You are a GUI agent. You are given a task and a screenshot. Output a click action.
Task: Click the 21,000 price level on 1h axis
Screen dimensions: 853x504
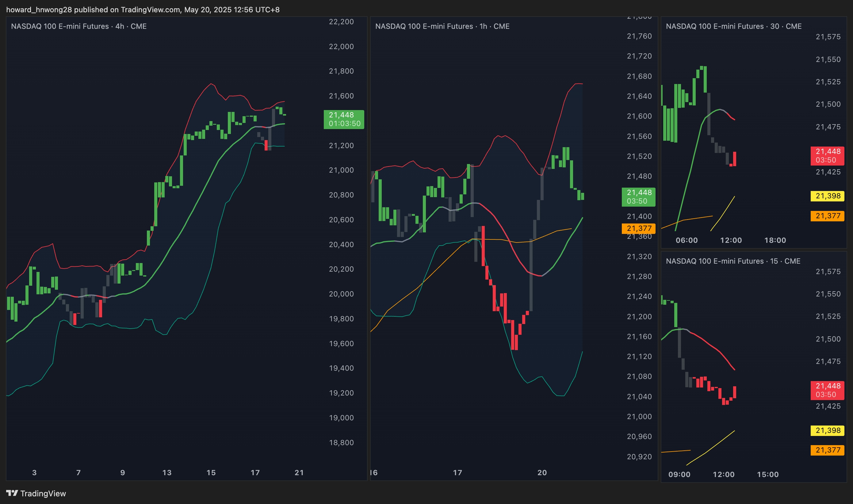point(639,416)
